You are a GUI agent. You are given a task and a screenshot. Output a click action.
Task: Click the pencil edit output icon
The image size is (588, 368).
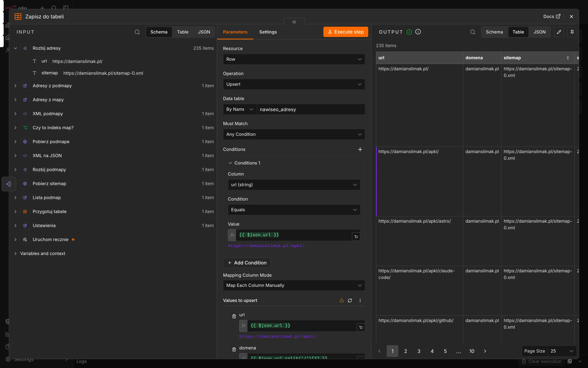[x=559, y=32]
